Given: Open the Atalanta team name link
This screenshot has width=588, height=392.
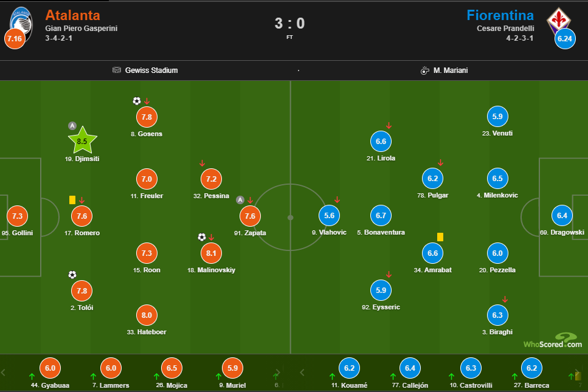Looking at the screenshot, I should 72,15.
